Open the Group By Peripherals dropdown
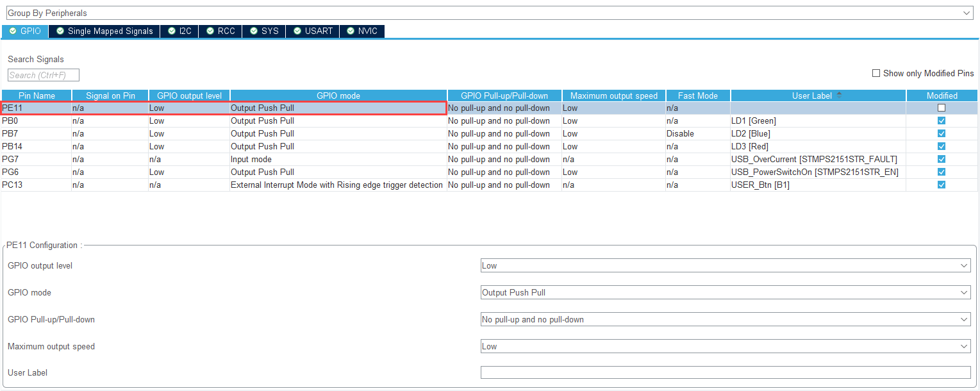 click(x=490, y=13)
